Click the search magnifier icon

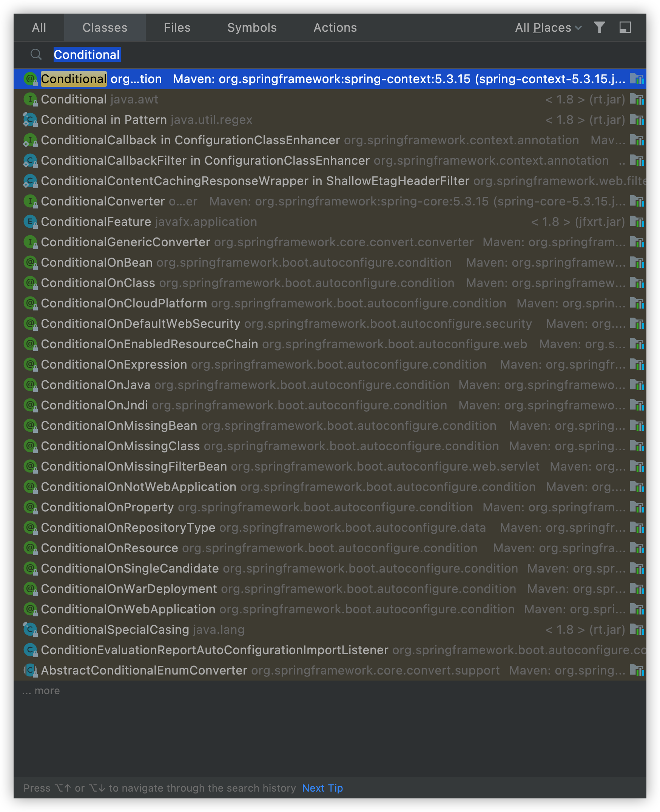click(36, 54)
